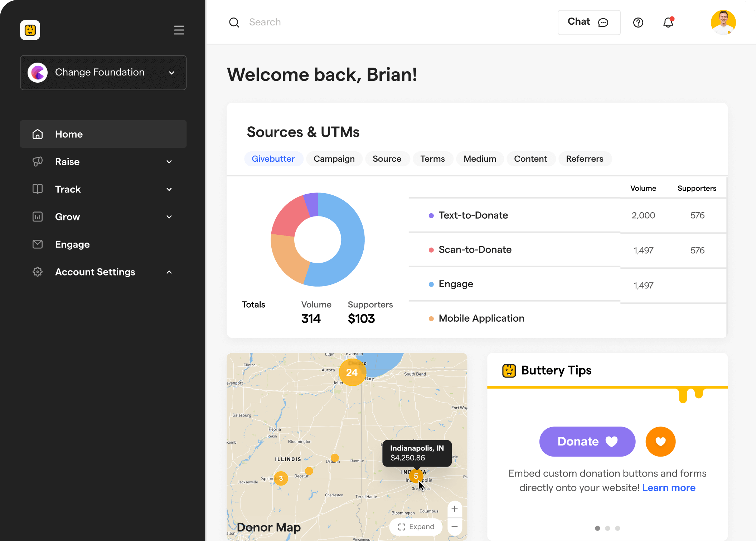Click the Buttery Tips butter icon
The height and width of the screenshot is (541, 756).
click(509, 371)
